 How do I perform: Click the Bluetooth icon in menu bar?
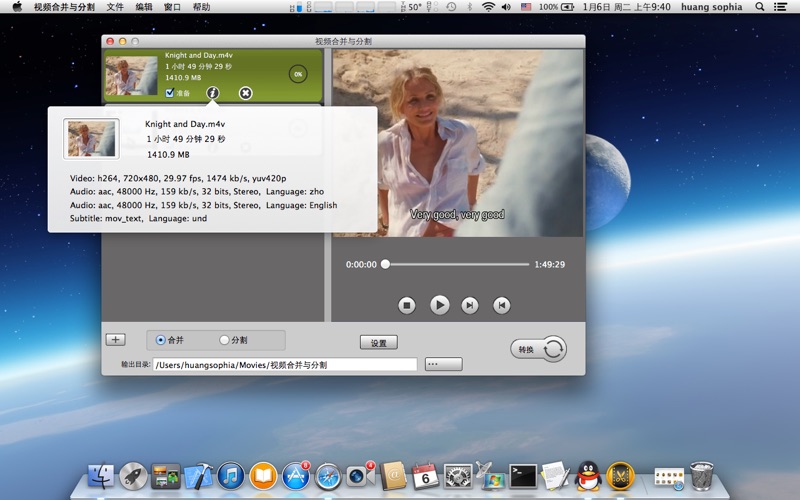(x=470, y=7)
